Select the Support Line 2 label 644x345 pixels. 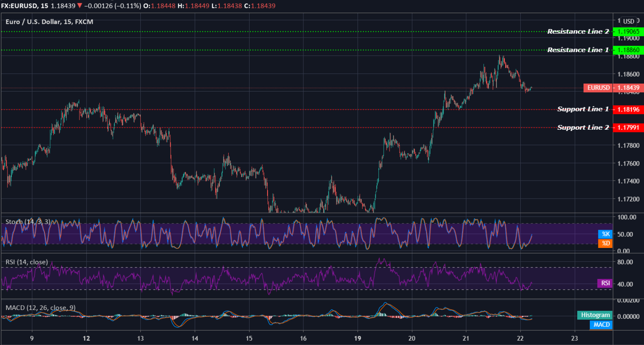coord(583,127)
